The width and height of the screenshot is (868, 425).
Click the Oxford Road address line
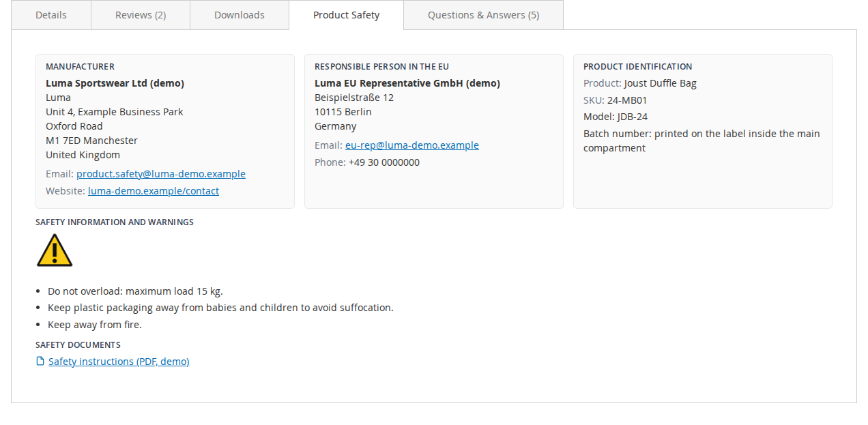click(x=74, y=126)
